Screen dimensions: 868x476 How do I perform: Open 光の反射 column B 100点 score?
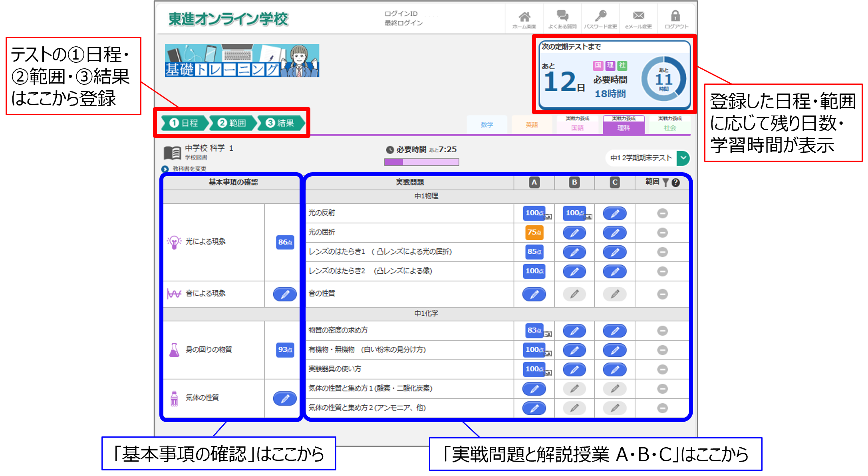tap(574, 213)
